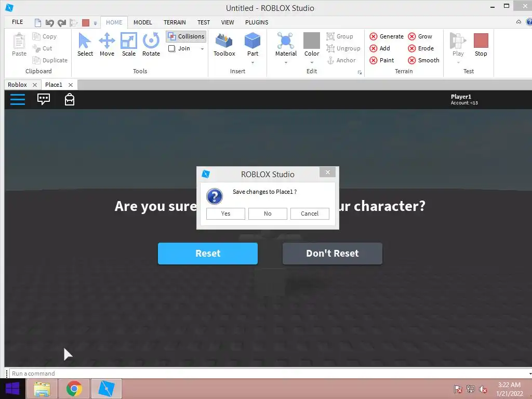Click the muted volume tray icon
The height and width of the screenshot is (399, 532).
point(483,389)
